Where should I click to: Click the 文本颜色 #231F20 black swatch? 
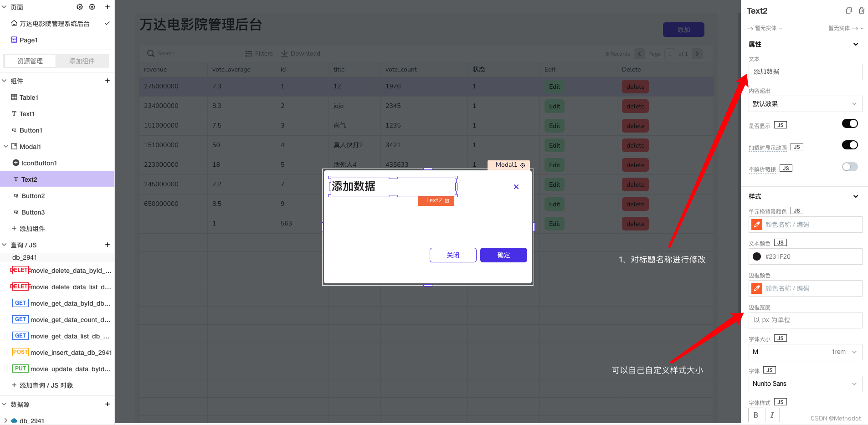(x=757, y=256)
